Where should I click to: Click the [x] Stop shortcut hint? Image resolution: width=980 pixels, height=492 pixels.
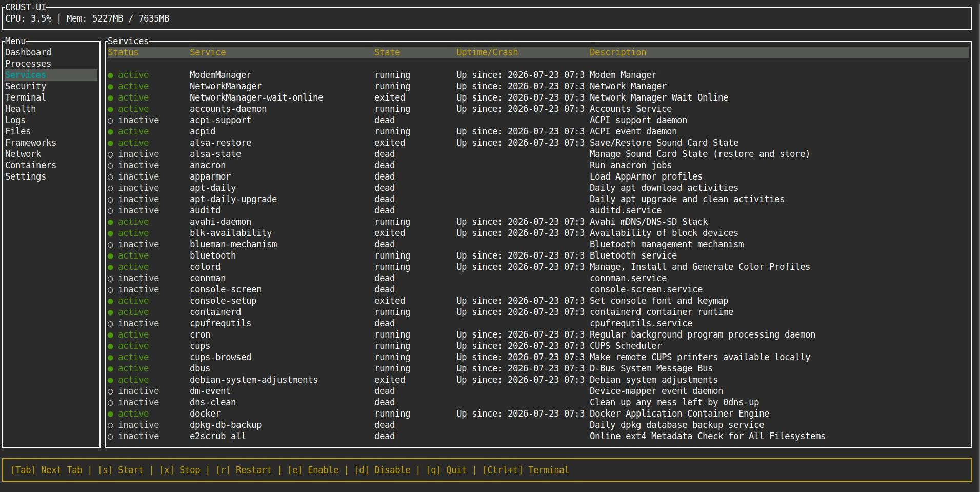179,470
